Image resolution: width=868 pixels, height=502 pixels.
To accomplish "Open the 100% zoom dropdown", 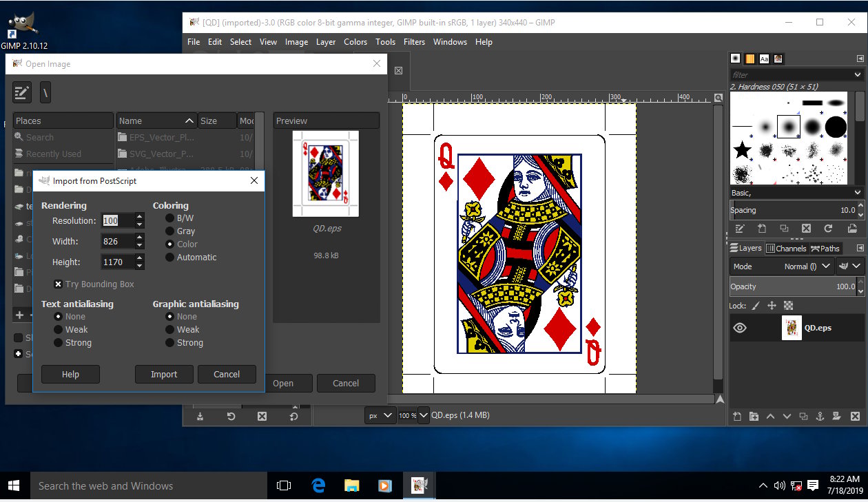I will click(x=424, y=415).
